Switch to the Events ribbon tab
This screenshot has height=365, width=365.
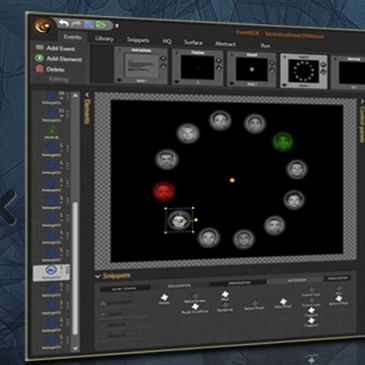pos(73,37)
